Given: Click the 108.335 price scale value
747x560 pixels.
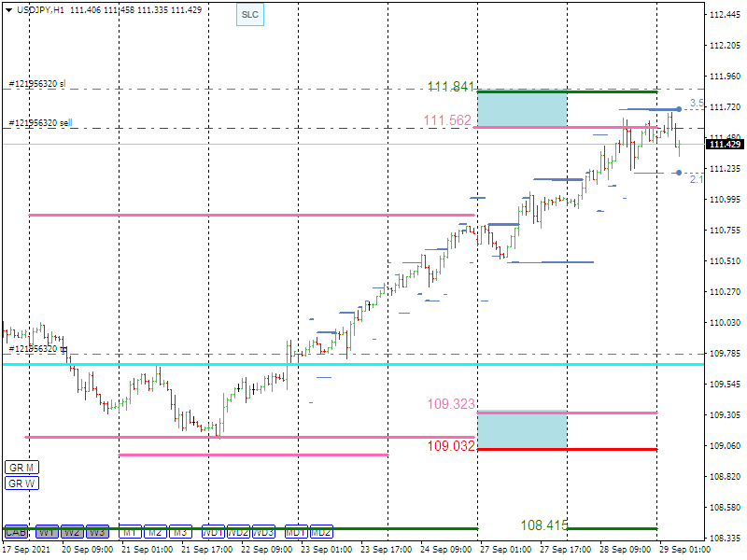Looking at the screenshot, I should coord(726,539).
